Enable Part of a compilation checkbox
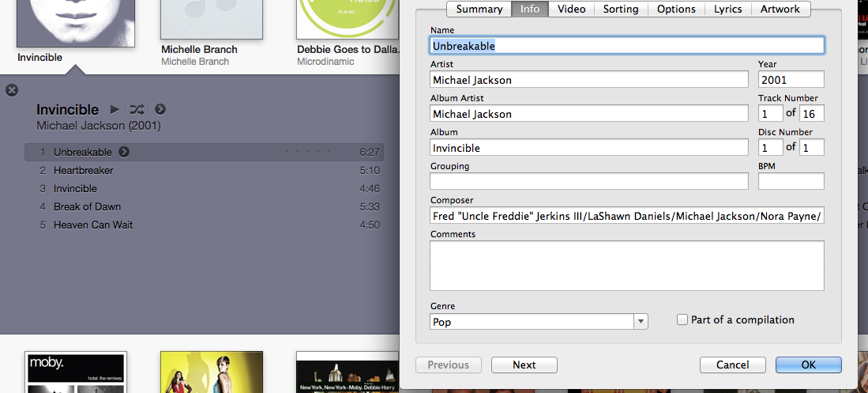This screenshot has width=868, height=393. click(682, 319)
